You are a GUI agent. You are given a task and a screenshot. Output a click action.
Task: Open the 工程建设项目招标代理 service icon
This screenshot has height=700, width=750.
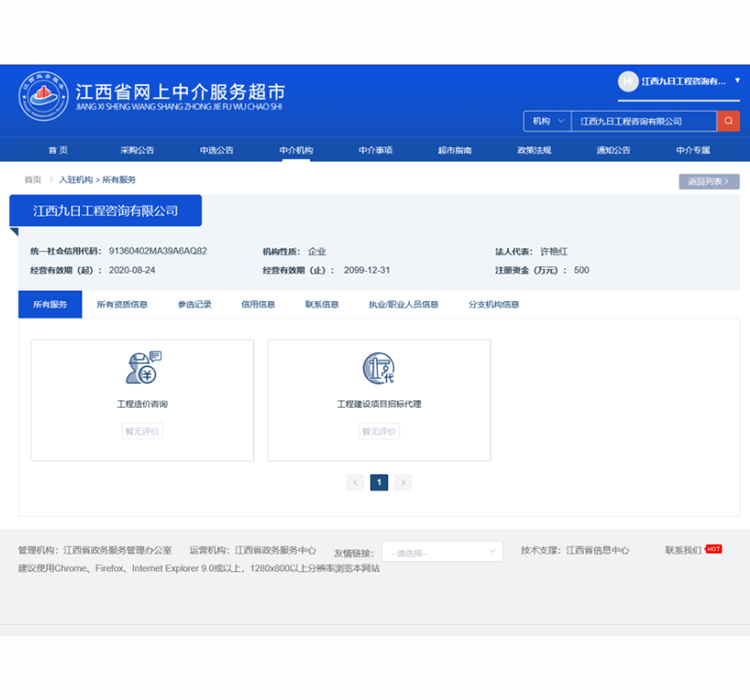[379, 368]
